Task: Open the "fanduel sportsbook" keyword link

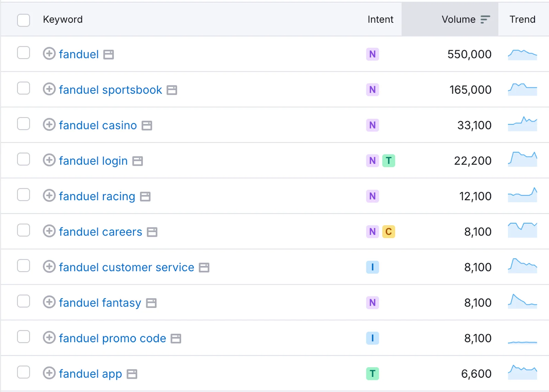Action: pyautogui.click(x=110, y=90)
